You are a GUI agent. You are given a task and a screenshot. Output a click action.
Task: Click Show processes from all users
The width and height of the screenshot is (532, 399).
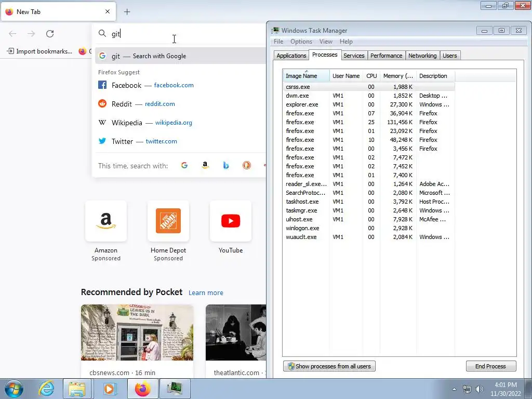[329, 366]
